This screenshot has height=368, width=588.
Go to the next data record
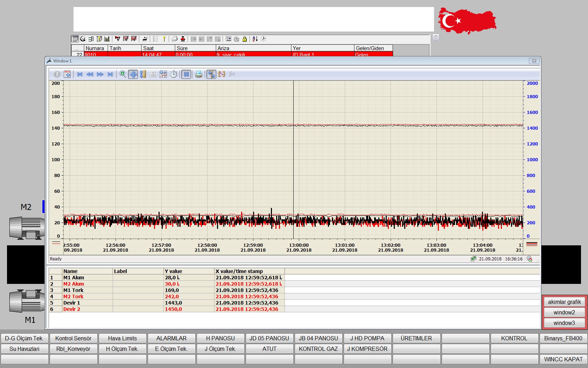(100, 74)
